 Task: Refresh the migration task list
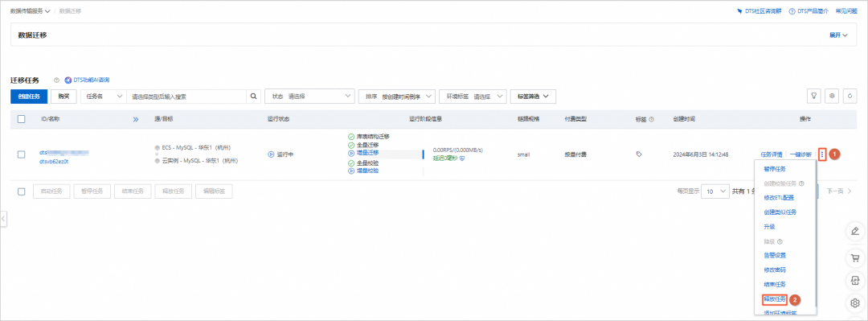point(850,96)
